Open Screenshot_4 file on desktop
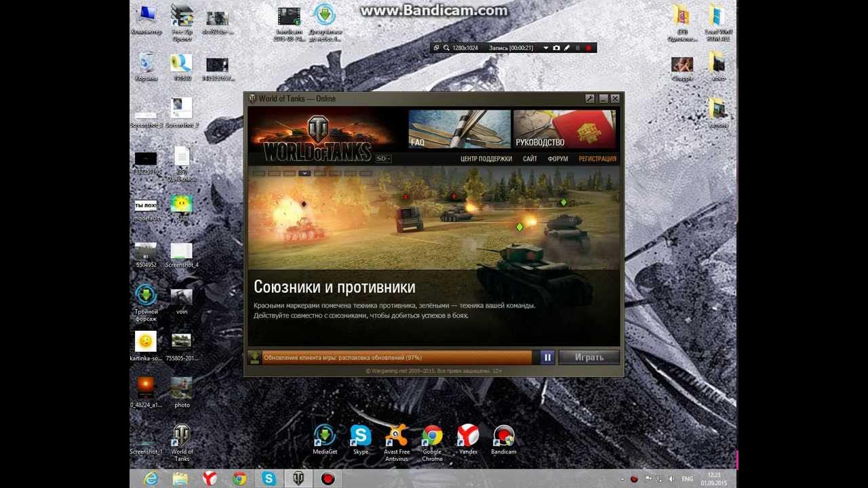This screenshot has width=868, height=488. [x=182, y=256]
